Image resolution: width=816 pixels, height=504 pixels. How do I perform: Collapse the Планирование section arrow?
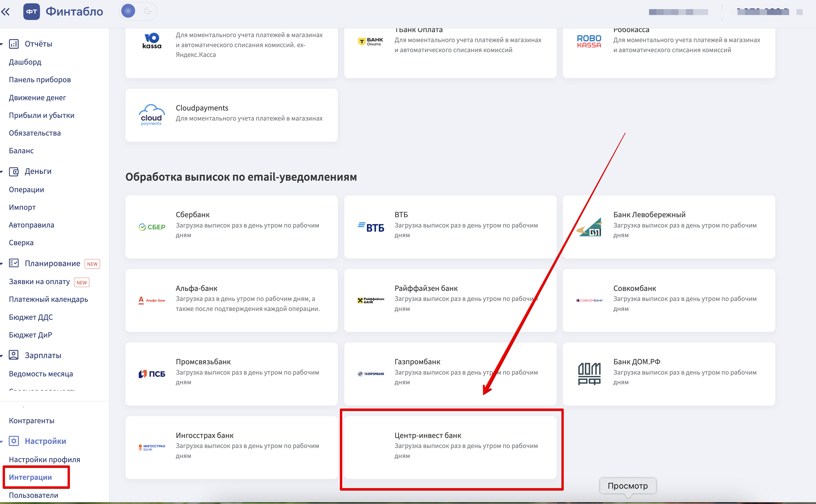click(2, 264)
